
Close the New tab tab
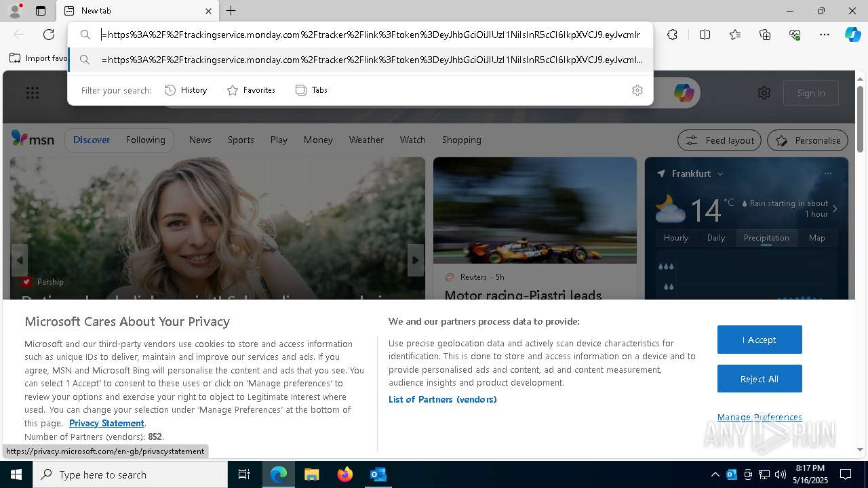pos(208,11)
